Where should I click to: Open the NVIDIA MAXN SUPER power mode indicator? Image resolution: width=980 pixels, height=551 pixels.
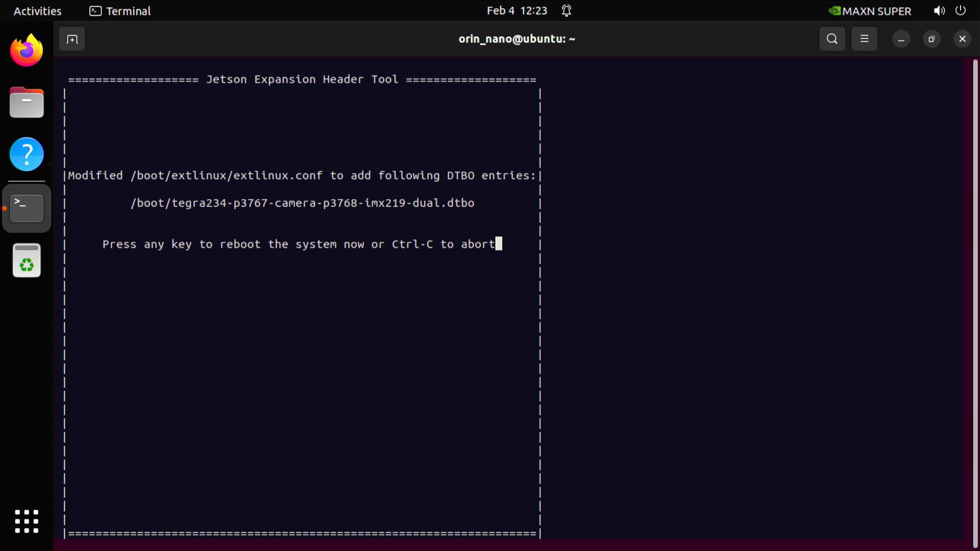[x=870, y=11]
